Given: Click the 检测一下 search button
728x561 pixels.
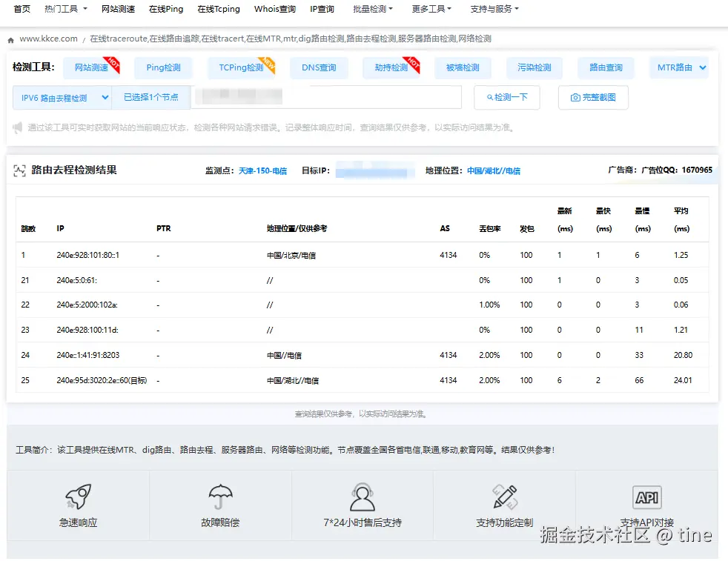Looking at the screenshot, I should (507, 97).
